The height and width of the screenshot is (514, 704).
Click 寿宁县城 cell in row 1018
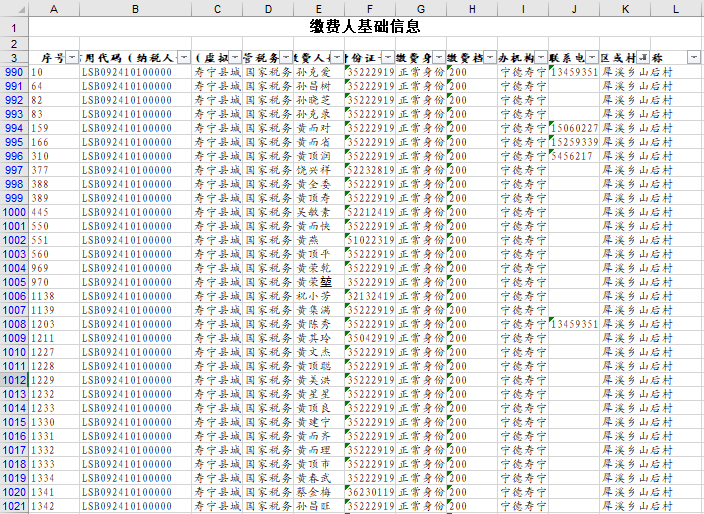coord(217,464)
